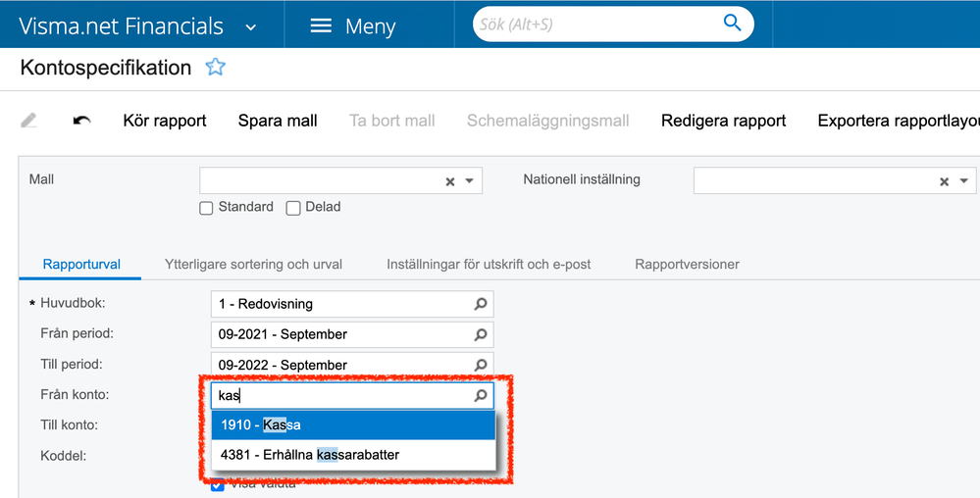Image resolution: width=980 pixels, height=498 pixels.
Task: Open lookup for Till period field
Action: pyautogui.click(x=481, y=365)
